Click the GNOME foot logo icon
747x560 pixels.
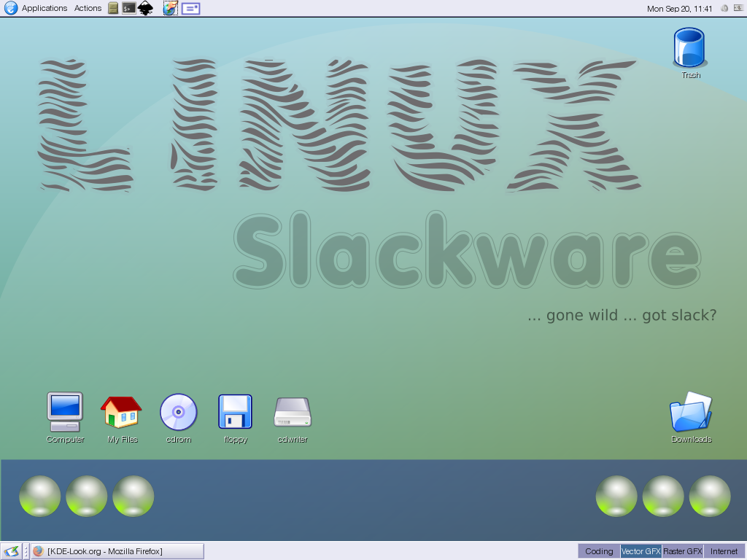coord(10,8)
